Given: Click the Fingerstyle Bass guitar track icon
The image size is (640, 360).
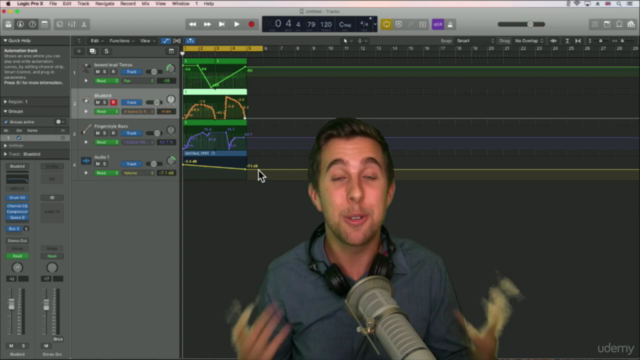Looking at the screenshot, I should click(86, 130).
